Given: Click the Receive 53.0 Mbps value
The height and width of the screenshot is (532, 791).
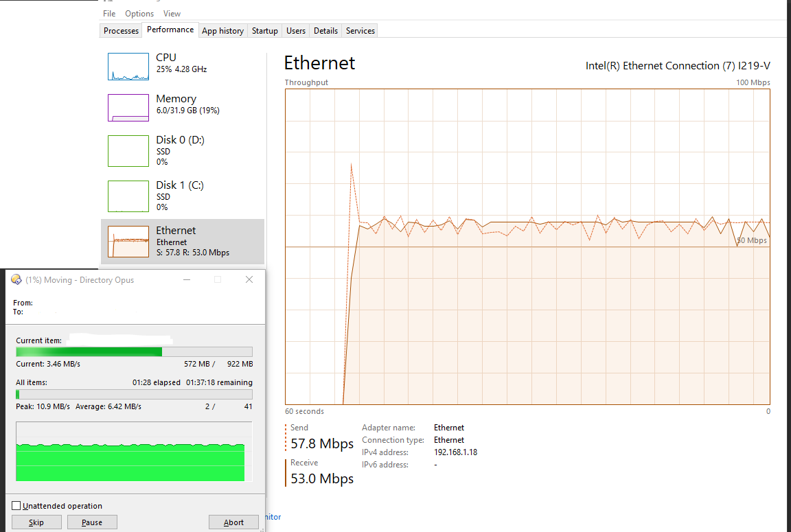Looking at the screenshot, I should (x=322, y=478).
